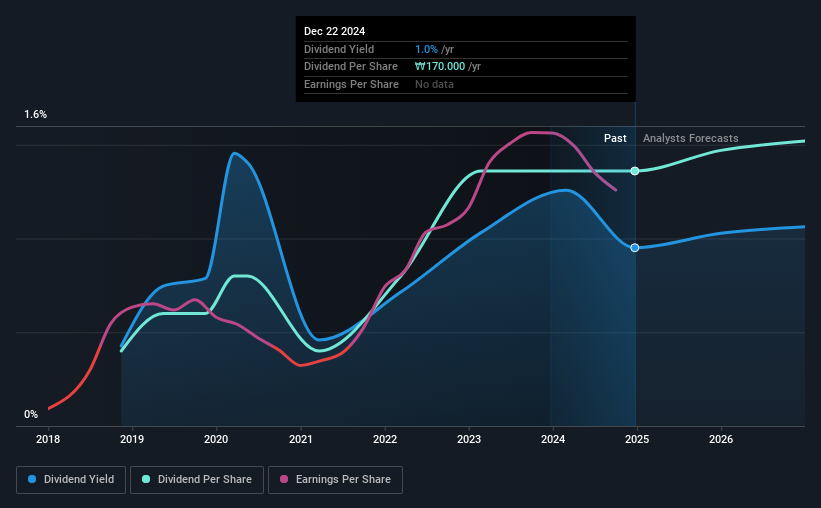Click the Earnings Per Share tooltip row label
The height and width of the screenshot is (508, 821).
[351, 84]
